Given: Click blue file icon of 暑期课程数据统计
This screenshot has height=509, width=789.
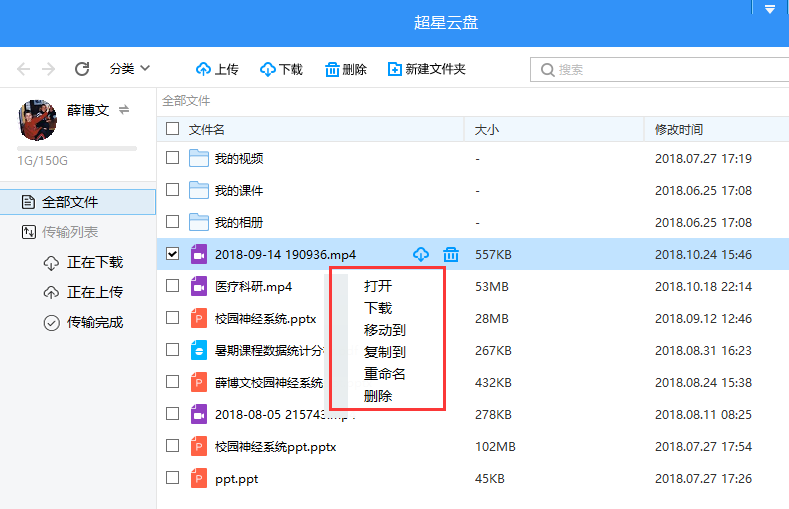Looking at the screenshot, I should tap(199, 351).
